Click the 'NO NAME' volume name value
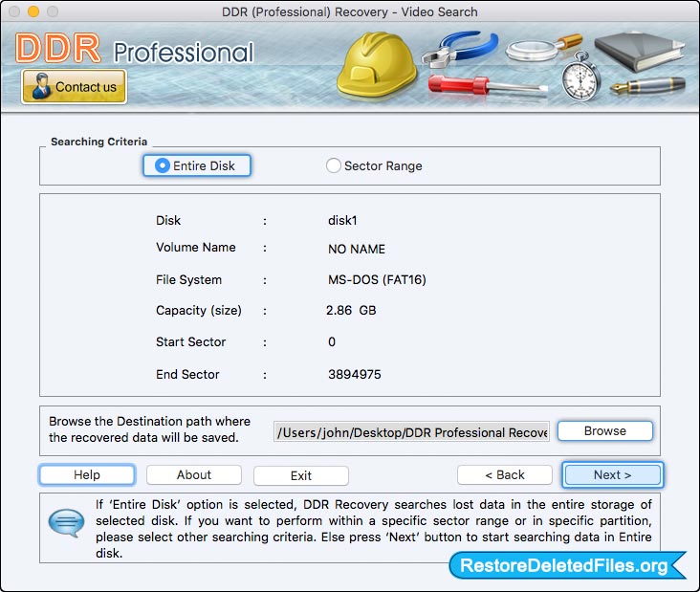700x592 pixels. pyautogui.click(x=357, y=249)
